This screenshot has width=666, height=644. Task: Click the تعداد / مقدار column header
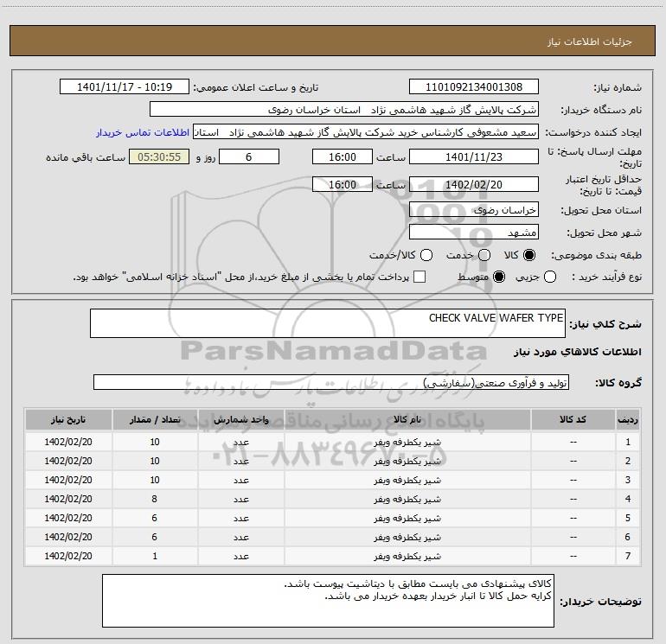[x=155, y=419]
